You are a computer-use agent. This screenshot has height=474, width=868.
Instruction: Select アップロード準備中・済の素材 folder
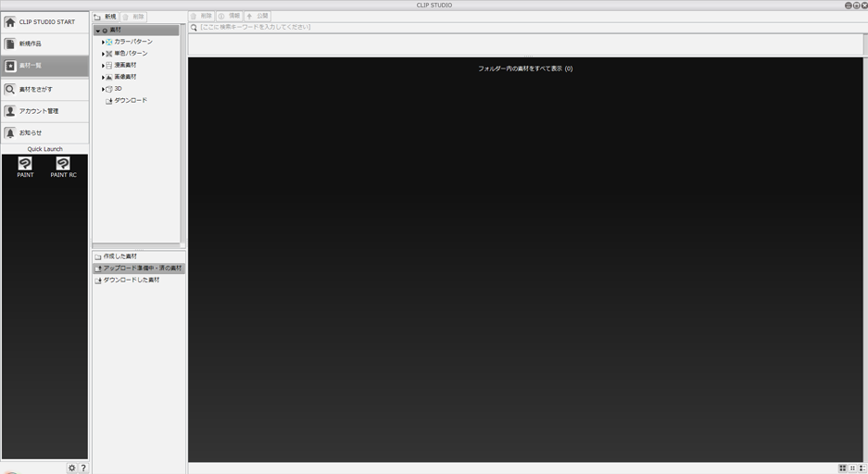[x=139, y=268]
